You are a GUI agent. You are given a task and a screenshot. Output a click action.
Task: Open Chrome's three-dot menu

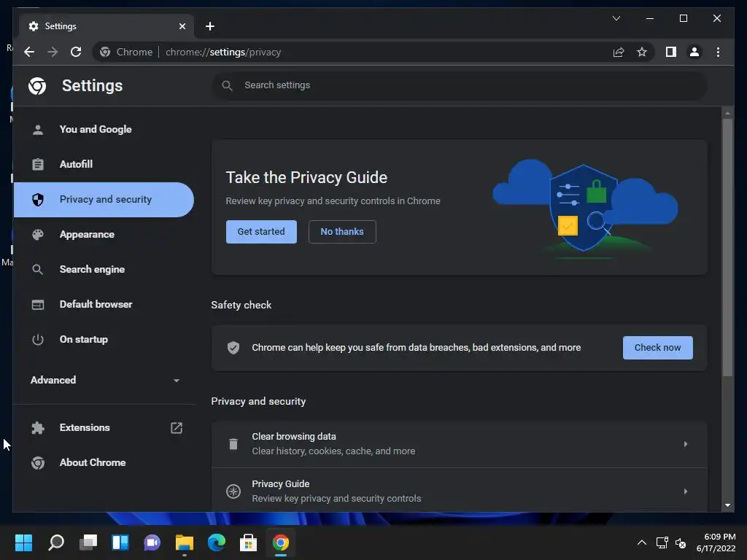(x=718, y=52)
